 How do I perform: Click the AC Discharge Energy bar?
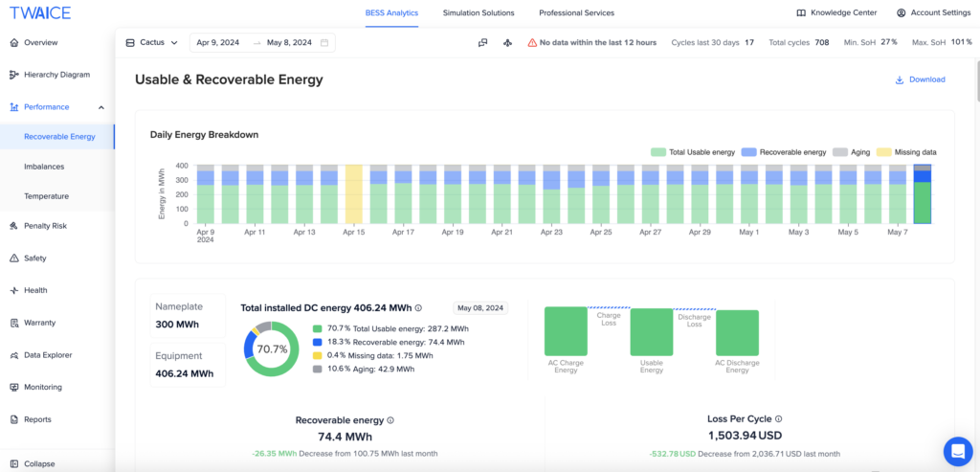(x=738, y=333)
